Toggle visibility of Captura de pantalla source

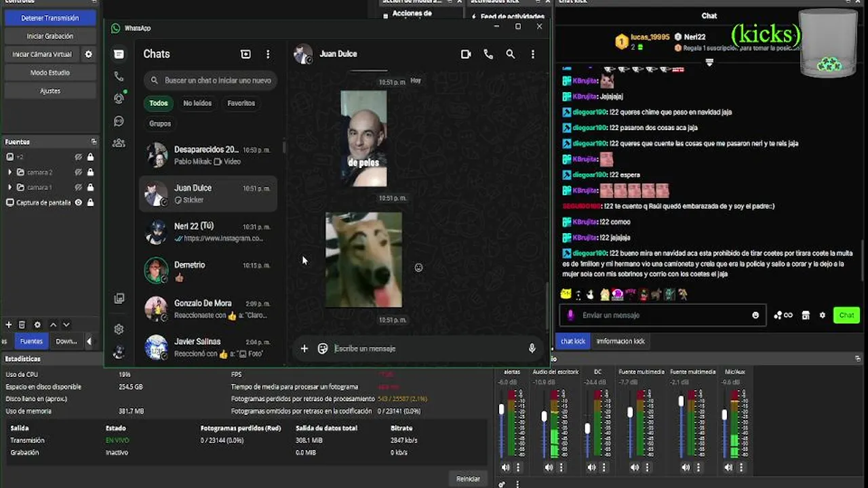[x=79, y=203]
